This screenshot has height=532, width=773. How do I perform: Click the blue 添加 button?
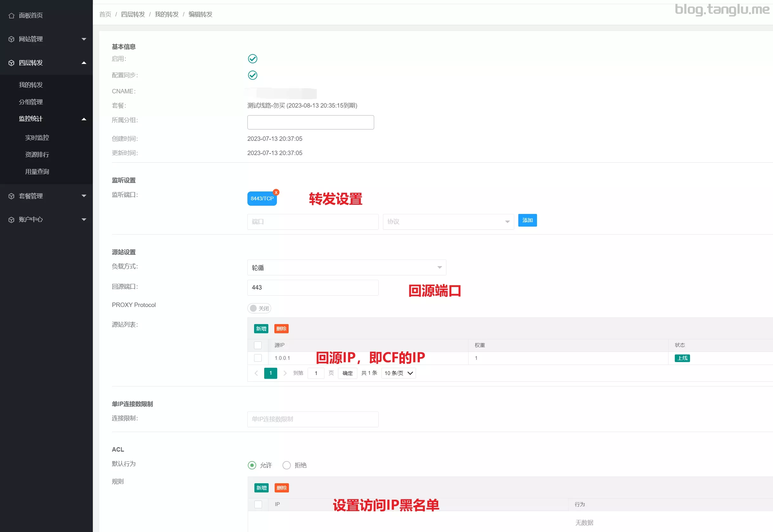[x=527, y=220]
